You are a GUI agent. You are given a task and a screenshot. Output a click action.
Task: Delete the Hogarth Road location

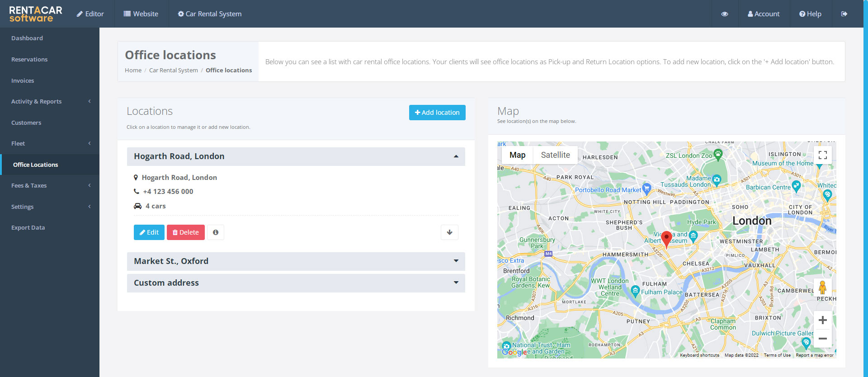click(185, 232)
